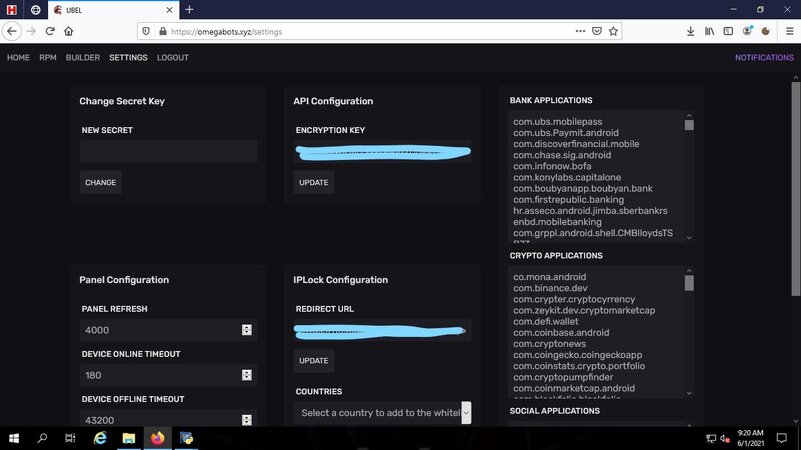Open the SETTINGS menu item

point(128,58)
